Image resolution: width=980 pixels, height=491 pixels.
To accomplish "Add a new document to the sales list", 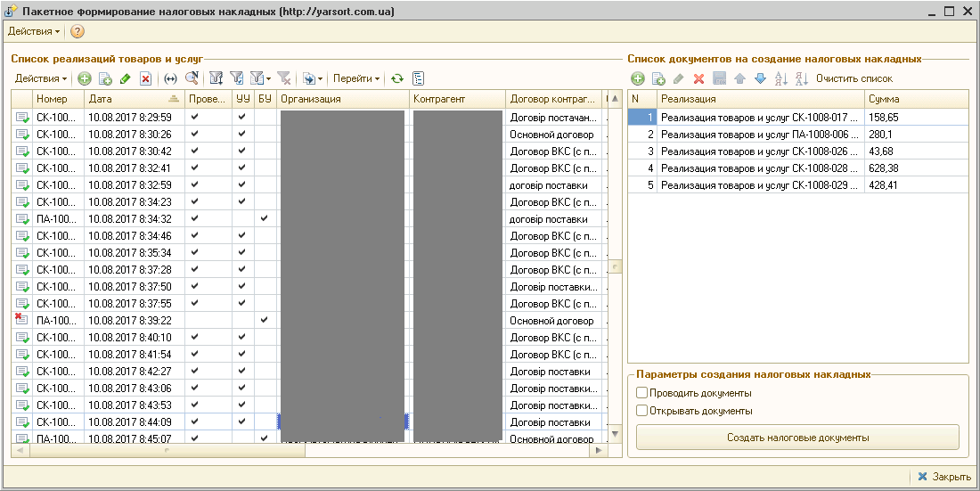I will tap(85, 78).
